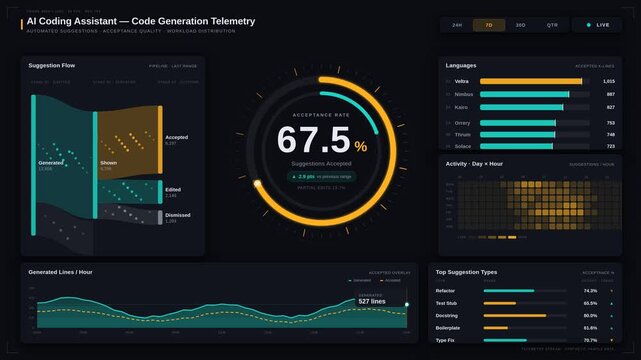
Task: Click the dashboard title AI Coding Assistant
Action: tap(141, 21)
